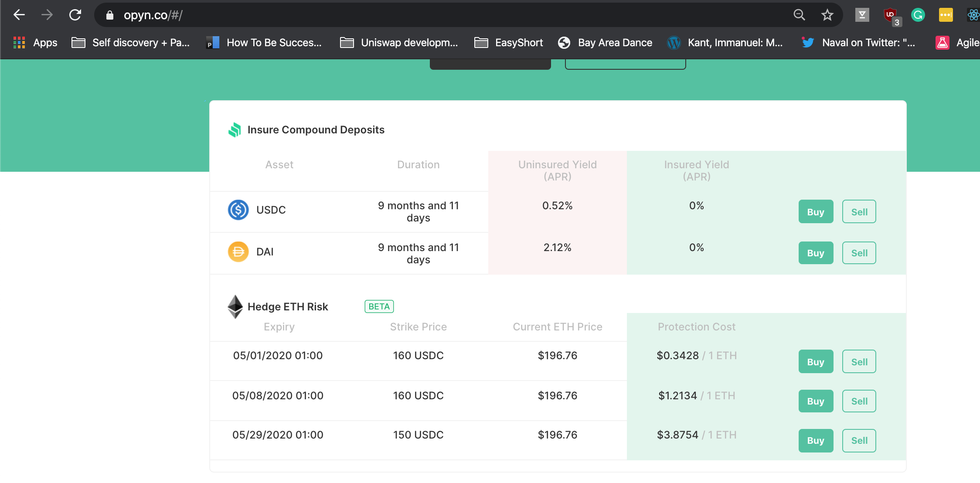The image size is (980, 483).
Task: Open Uniswap development bookmark folder
Action: [x=399, y=43]
